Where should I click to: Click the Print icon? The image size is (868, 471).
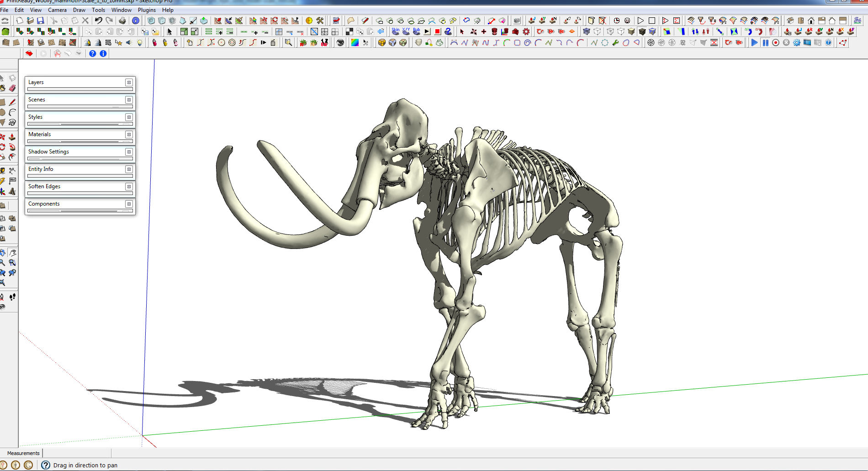coord(122,21)
